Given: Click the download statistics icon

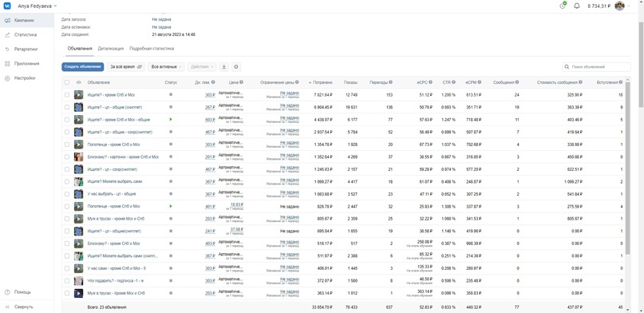Looking at the screenshot, I should [223, 66].
